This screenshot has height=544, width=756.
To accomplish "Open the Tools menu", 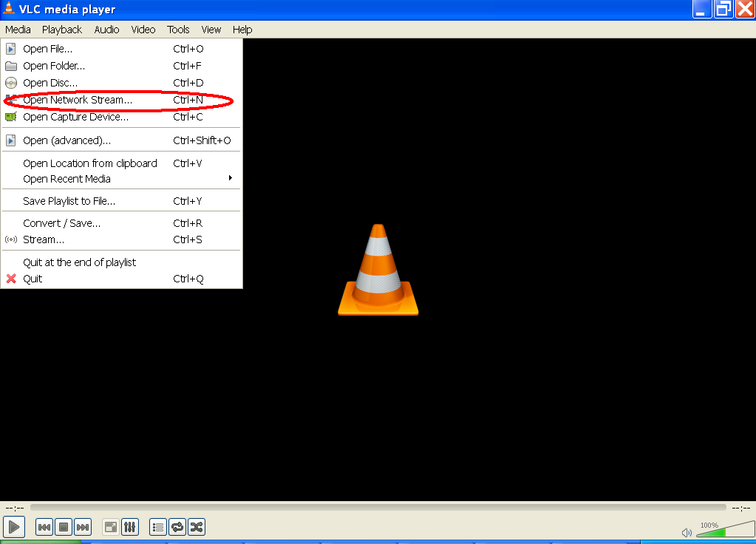I will click(178, 30).
